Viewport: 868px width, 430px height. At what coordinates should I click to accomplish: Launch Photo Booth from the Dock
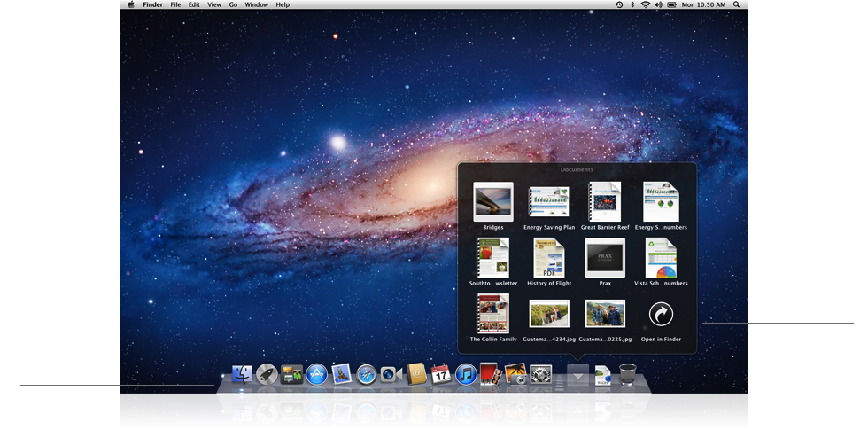491,375
